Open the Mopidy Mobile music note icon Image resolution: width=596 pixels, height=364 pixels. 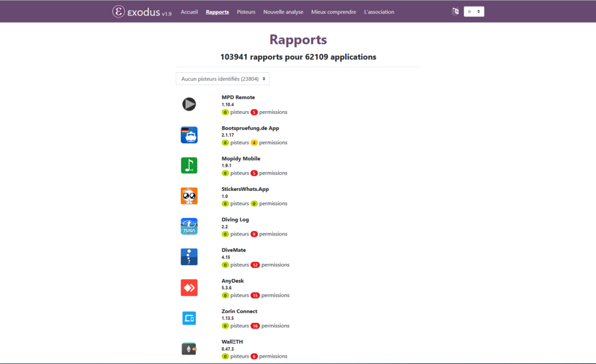pos(189,166)
